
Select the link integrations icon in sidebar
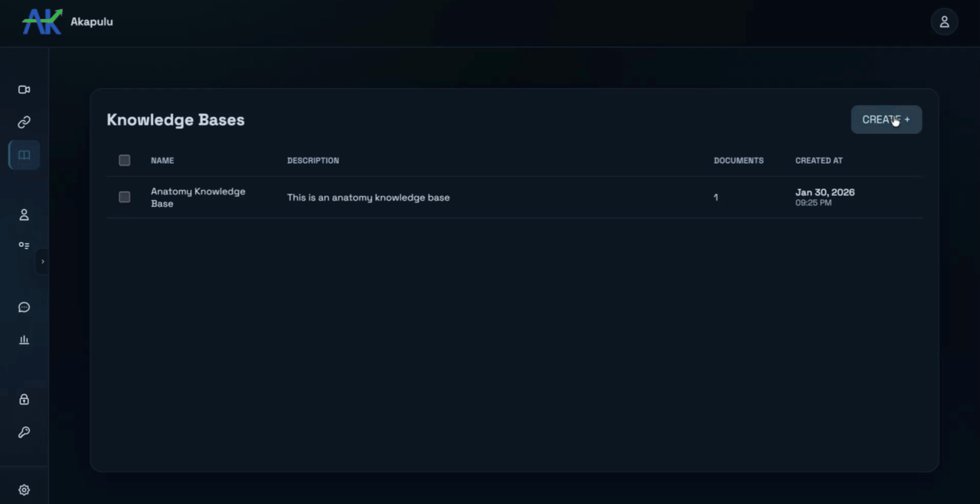[x=24, y=122]
